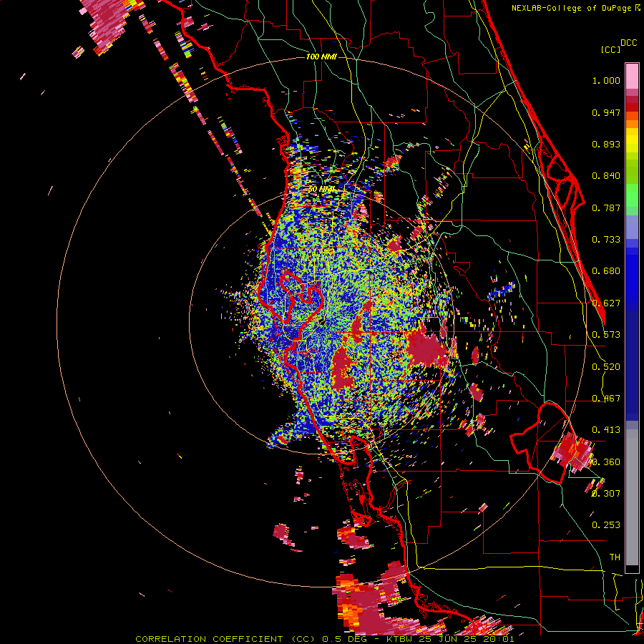Pick the olive green color bar segment at 0.840
Image resolution: width=644 pixels, height=644 pixels.
tap(632, 176)
